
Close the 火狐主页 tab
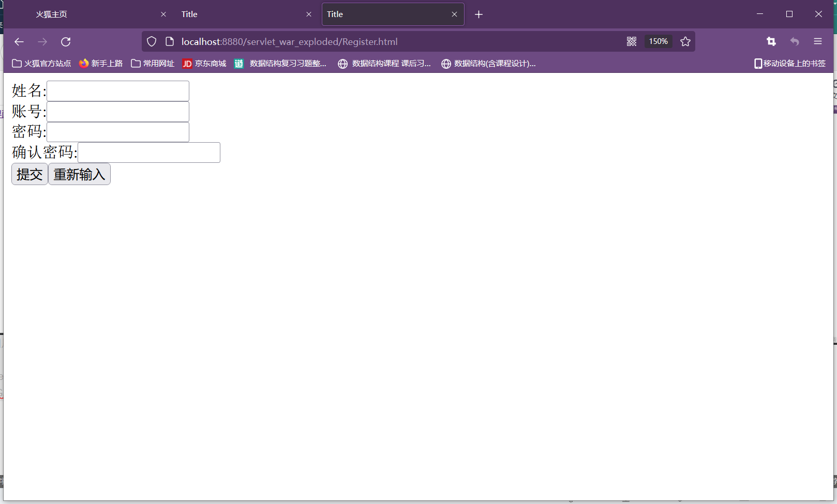coord(163,14)
